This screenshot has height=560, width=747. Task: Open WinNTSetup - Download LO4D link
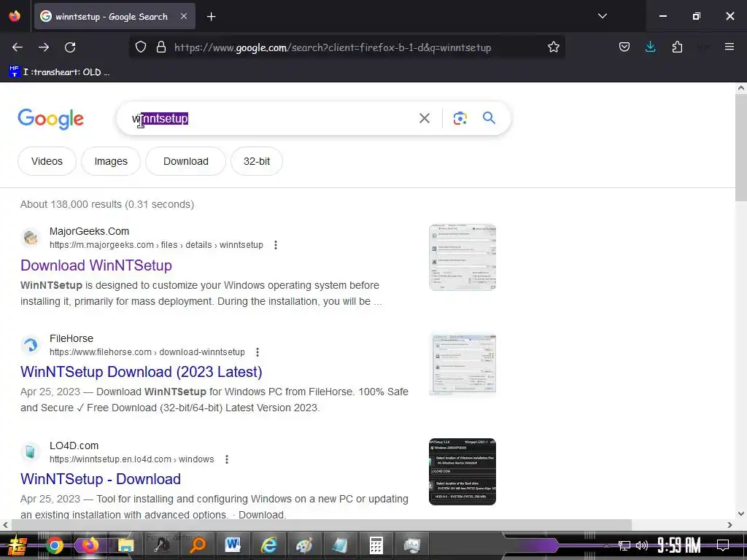pyautogui.click(x=101, y=479)
